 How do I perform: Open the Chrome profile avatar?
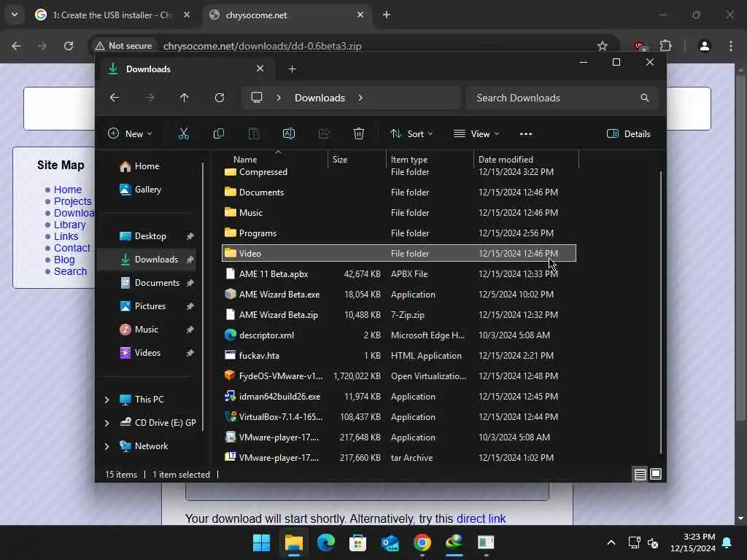click(705, 46)
